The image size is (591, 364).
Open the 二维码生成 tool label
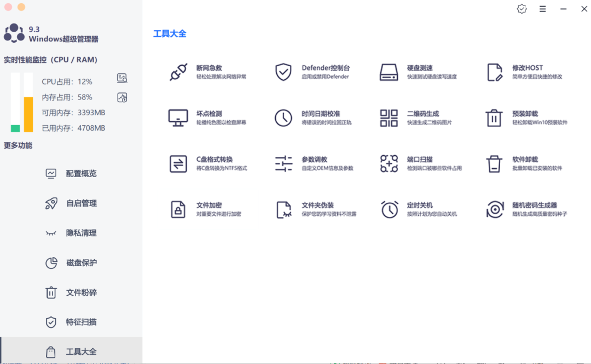point(423,114)
